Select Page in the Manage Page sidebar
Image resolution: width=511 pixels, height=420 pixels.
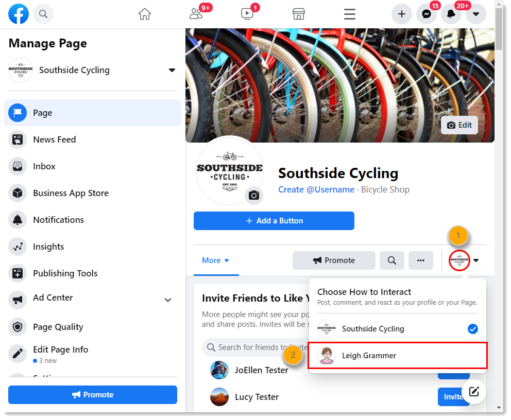point(93,113)
